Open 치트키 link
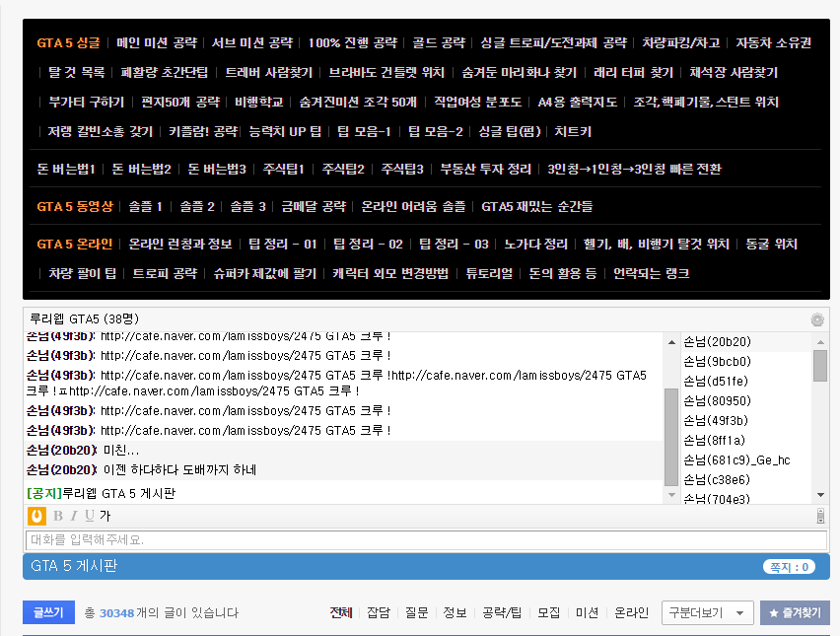Screen dimensions: 840x636 click(573, 131)
